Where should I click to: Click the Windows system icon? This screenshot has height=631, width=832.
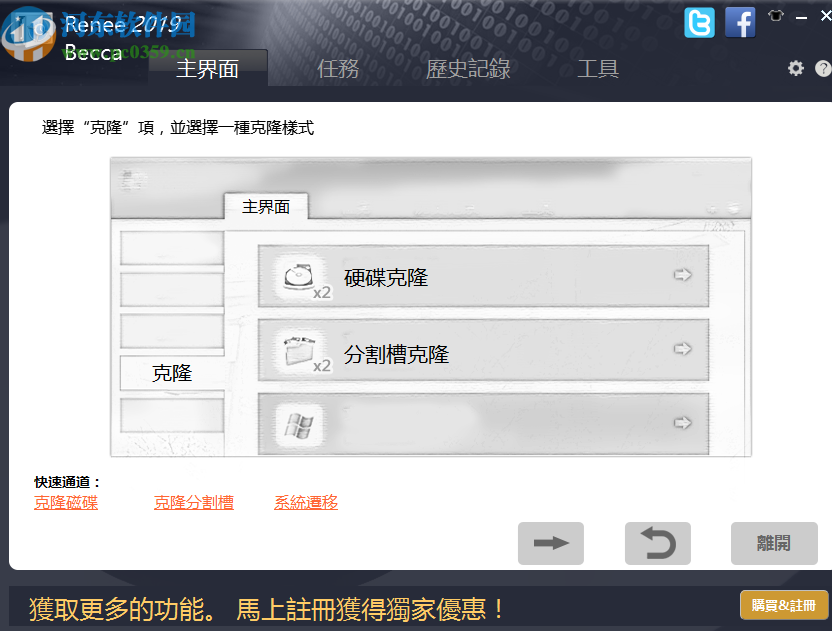(300, 425)
